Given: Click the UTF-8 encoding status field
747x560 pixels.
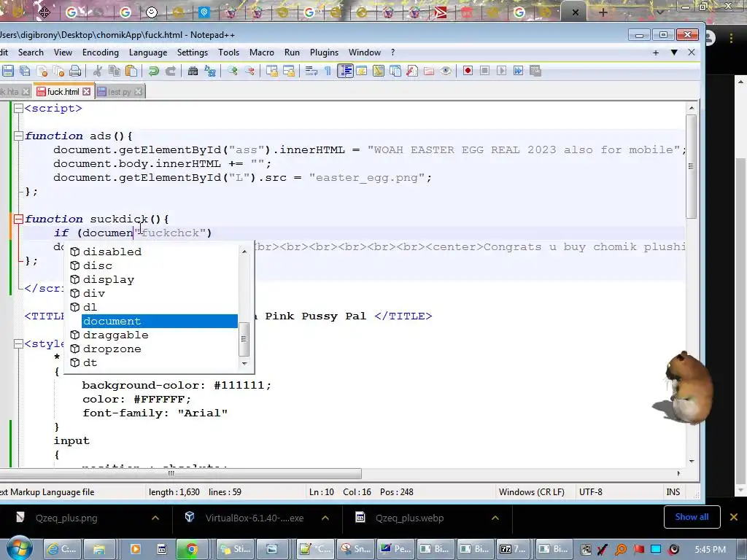Looking at the screenshot, I should tap(591, 492).
